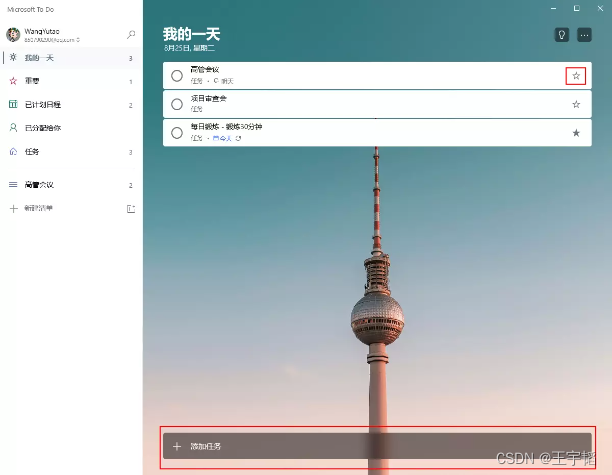Open WangYutao account avatar
The image size is (612, 475).
click(13, 35)
